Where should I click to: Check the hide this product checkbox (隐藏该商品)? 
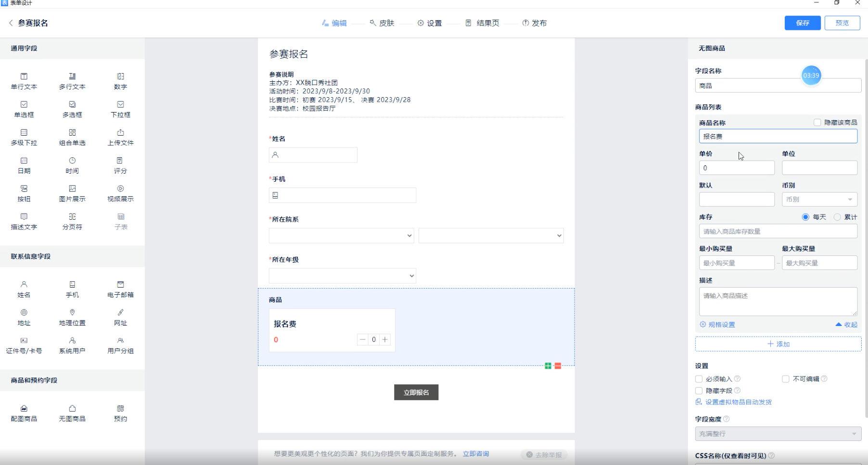817,123
